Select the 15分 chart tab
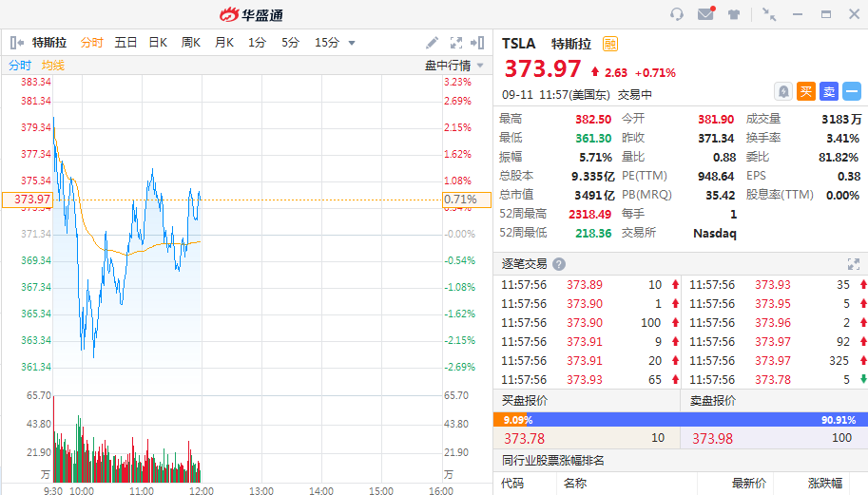The height and width of the screenshot is (495, 868). click(326, 43)
